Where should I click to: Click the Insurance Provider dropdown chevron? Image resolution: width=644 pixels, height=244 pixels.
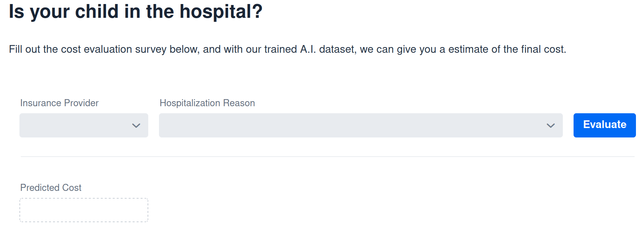136,126
